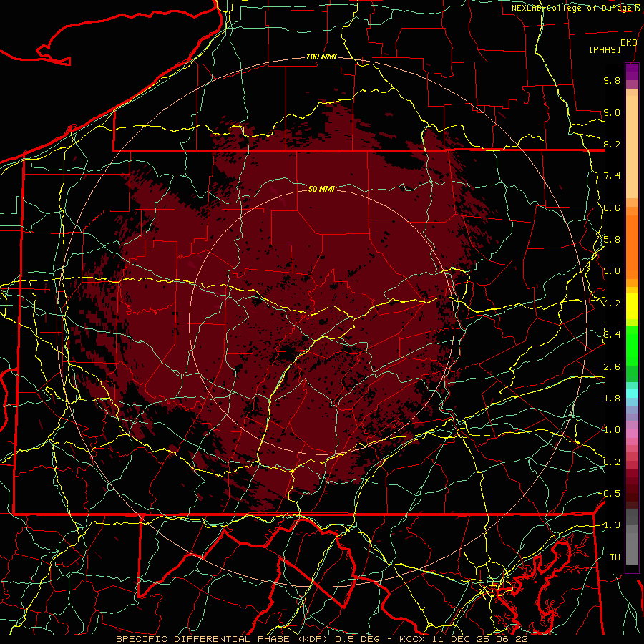Click the 9.0 scale value
This screenshot has height=644, width=644.
[x=612, y=112]
